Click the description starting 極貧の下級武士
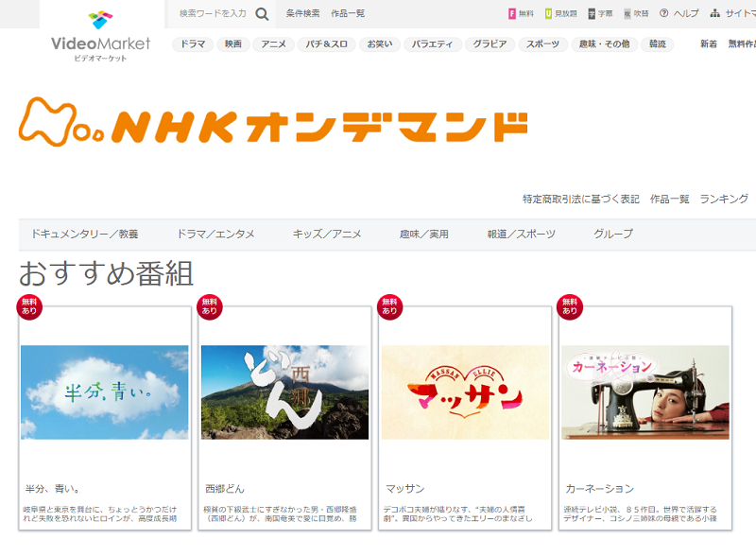The width and height of the screenshot is (756, 557). [x=280, y=514]
